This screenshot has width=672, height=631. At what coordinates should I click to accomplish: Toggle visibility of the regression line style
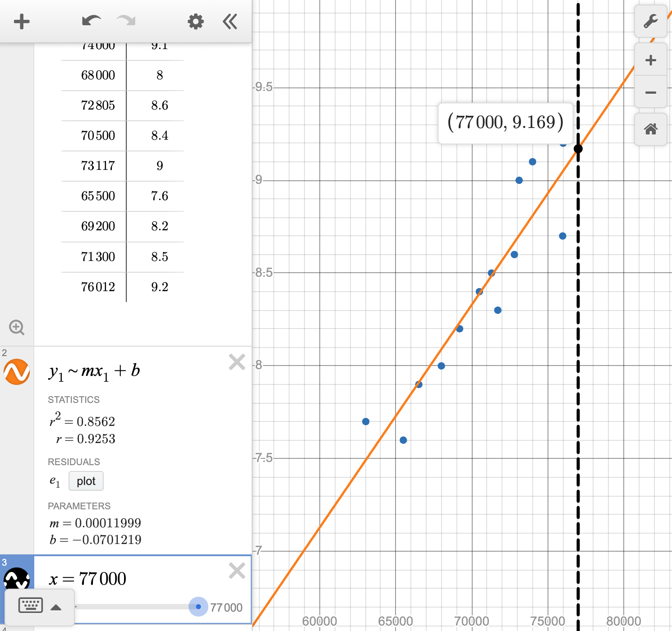pyautogui.click(x=17, y=372)
